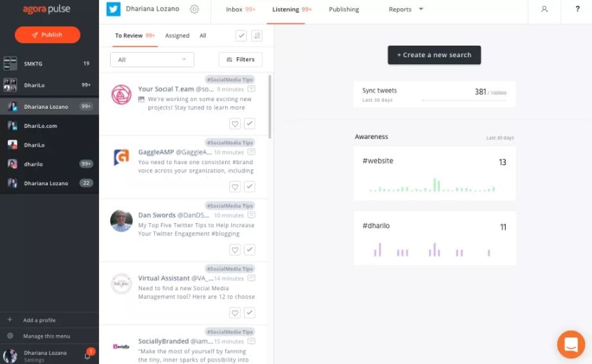Screen dimensions: 592x364
Task: Expand the Reports dropdown
Action: [x=406, y=10]
